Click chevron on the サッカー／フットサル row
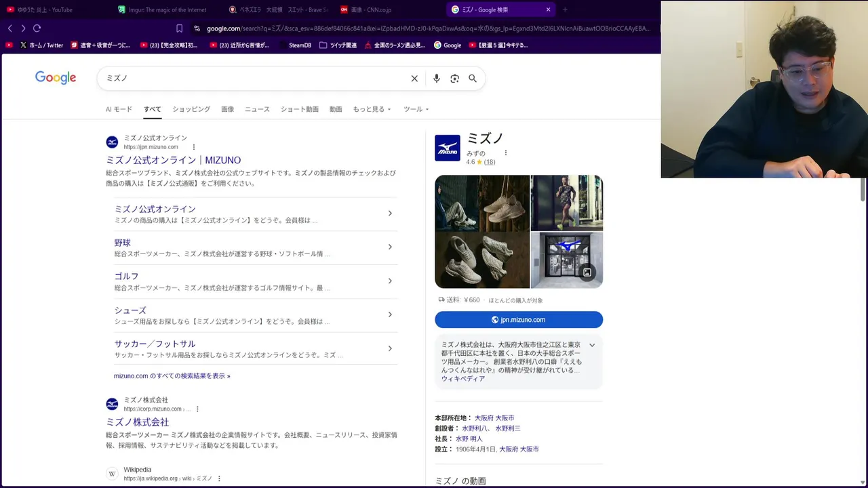Viewport: 868px width, 488px height. 390,348
